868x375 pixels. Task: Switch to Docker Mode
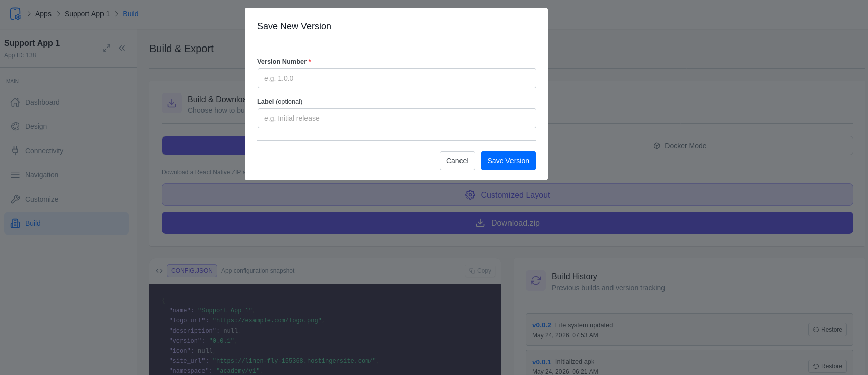[x=680, y=146]
